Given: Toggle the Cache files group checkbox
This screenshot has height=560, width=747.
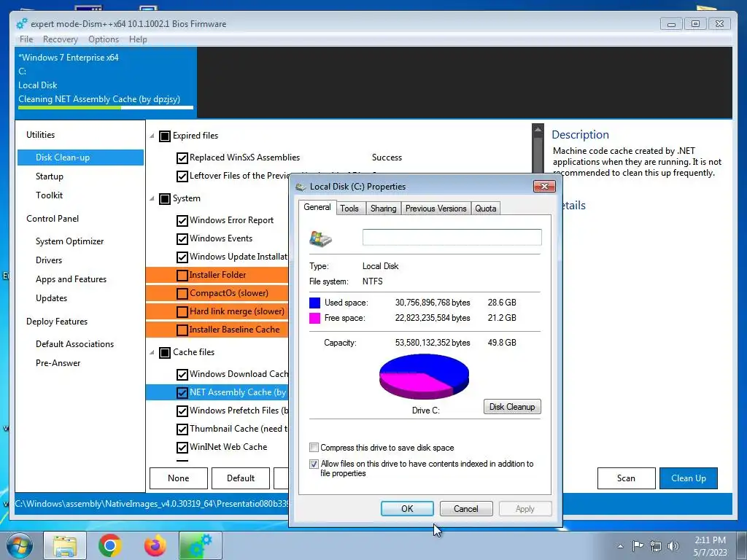Looking at the screenshot, I should point(164,352).
